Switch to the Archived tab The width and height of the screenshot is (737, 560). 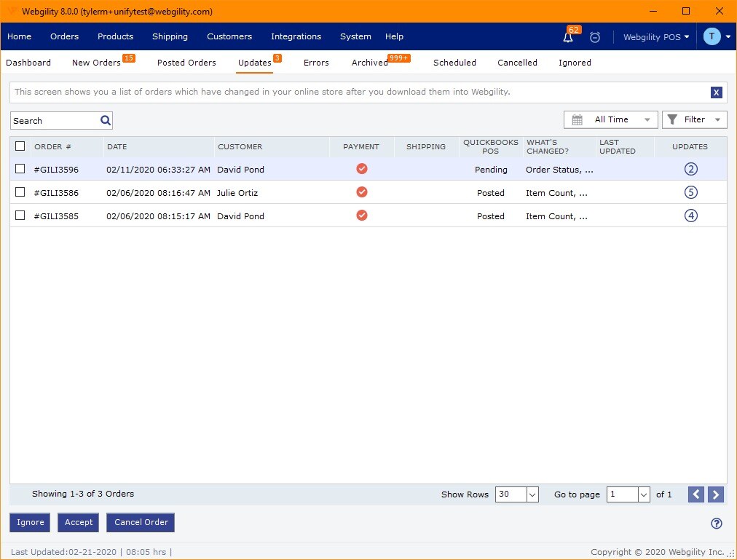[x=370, y=63]
